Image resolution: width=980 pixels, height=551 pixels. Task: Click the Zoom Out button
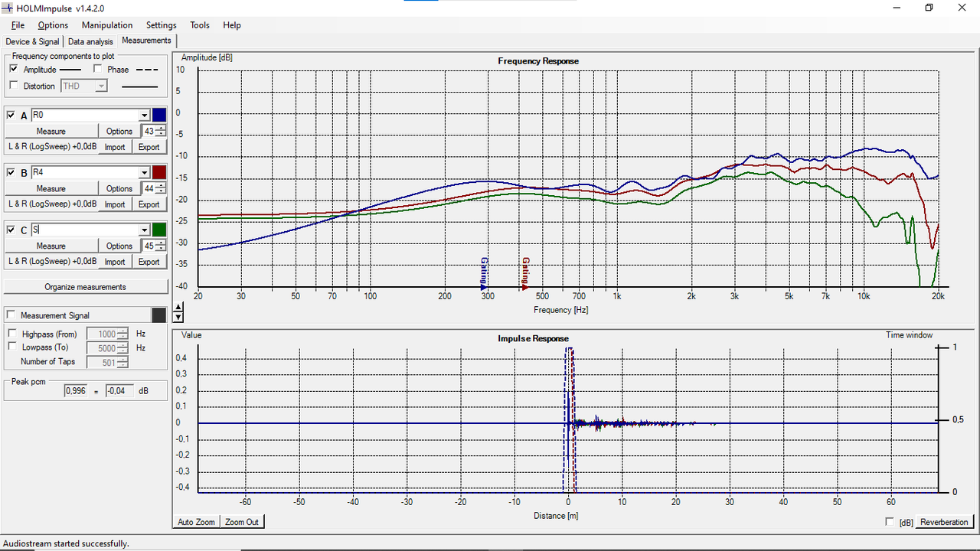tap(242, 522)
